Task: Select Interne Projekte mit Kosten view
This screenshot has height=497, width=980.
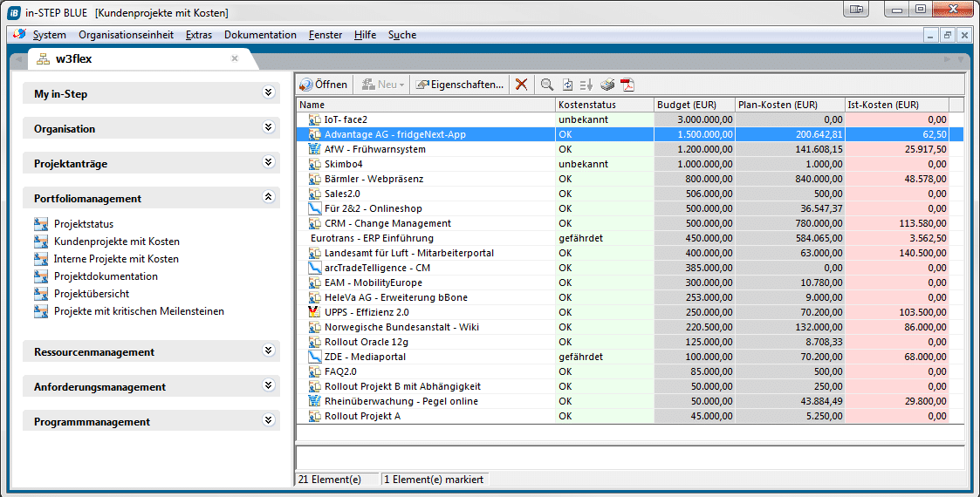Action: (116, 259)
